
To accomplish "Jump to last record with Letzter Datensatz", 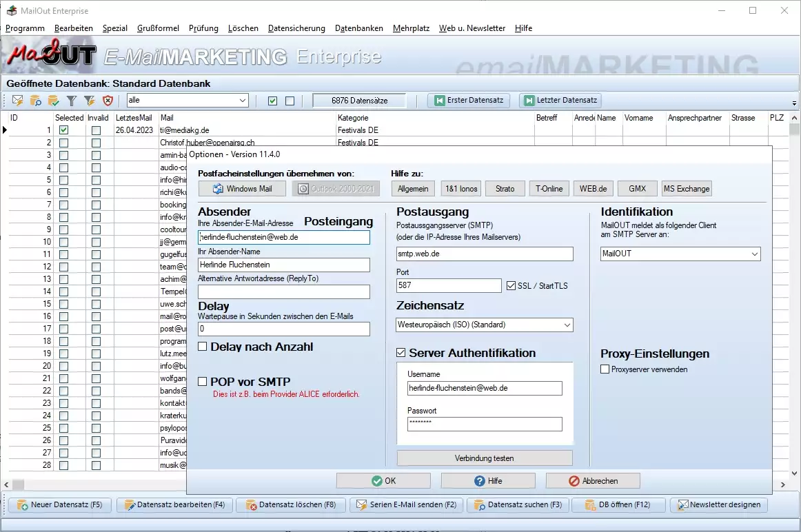I will point(560,101).
